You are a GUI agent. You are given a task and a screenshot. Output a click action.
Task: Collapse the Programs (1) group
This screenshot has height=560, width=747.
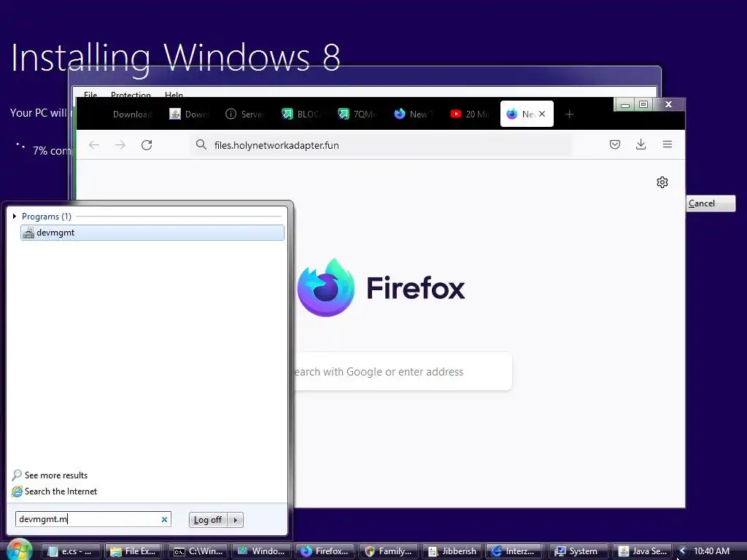(15, 216)
